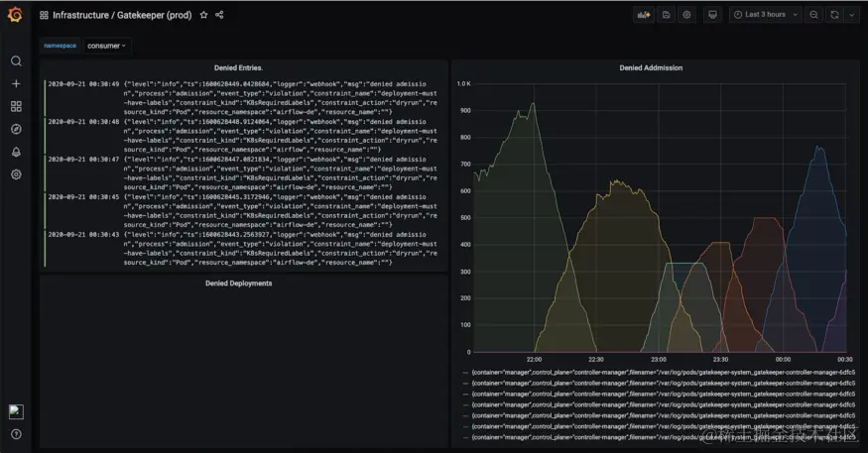Viewport: 868px width, 453px height.
Task: Open the Configuration gear in sidebar
Action: tap(16, 174)
